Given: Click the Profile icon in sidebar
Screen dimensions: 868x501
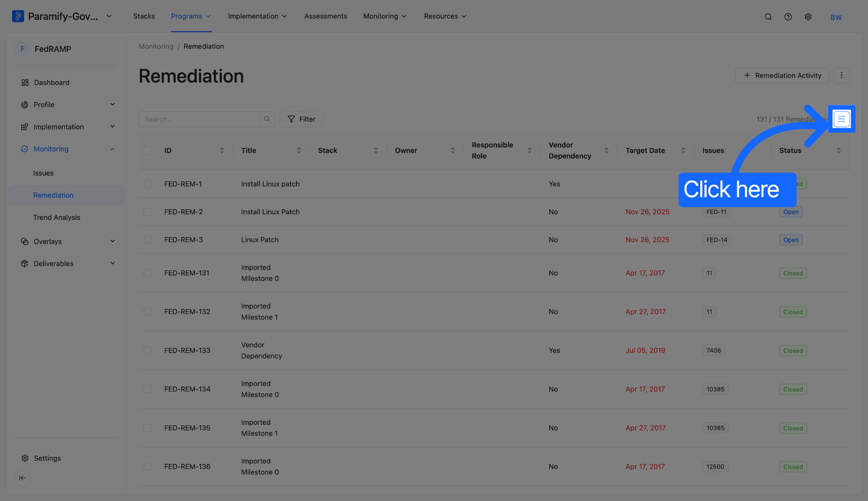Looking at the screenshot, I should [25, 105].
